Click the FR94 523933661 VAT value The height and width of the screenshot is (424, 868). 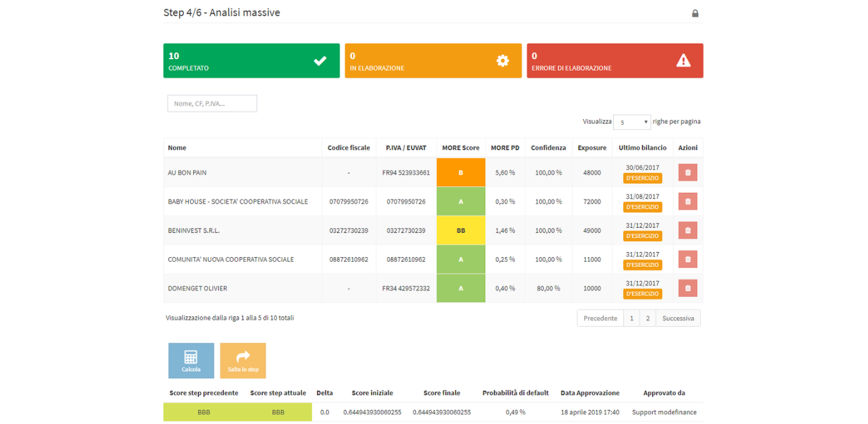406,173
